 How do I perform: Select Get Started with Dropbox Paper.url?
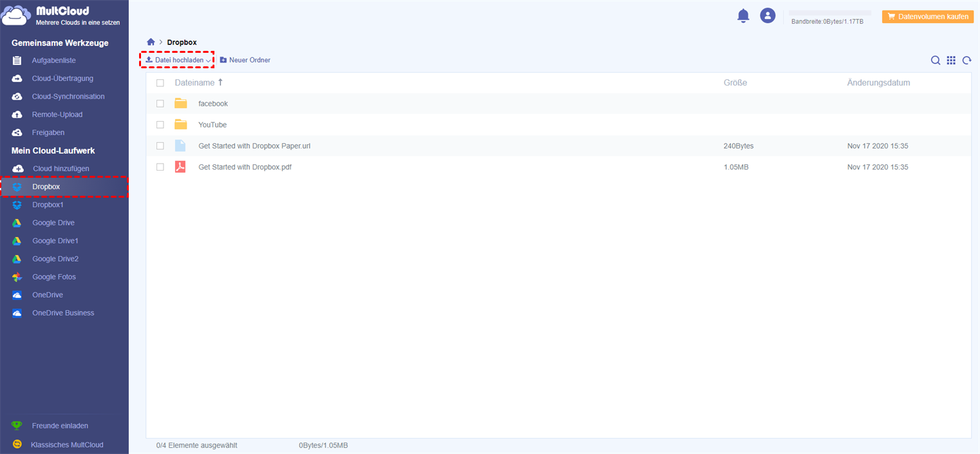pos(254,146)
